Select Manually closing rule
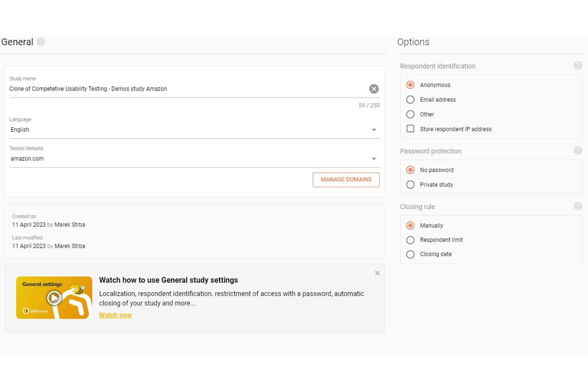The height and width of the screenshot is (392, 588). point(410,226)
